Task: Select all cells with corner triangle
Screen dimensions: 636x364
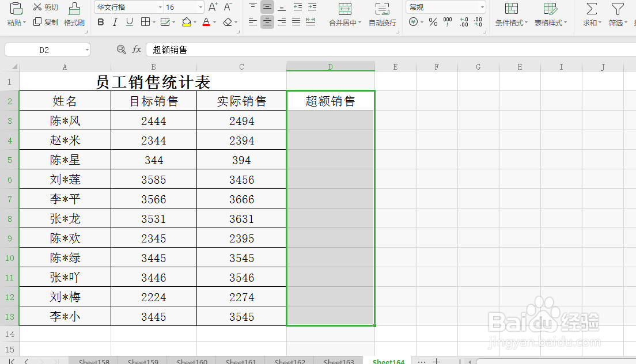Action: pos(14,66)
